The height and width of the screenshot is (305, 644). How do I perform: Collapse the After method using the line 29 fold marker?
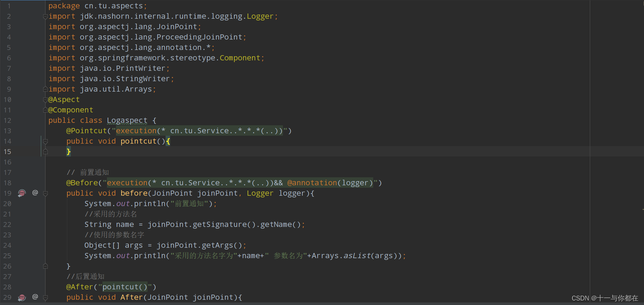tap(45, 297)
